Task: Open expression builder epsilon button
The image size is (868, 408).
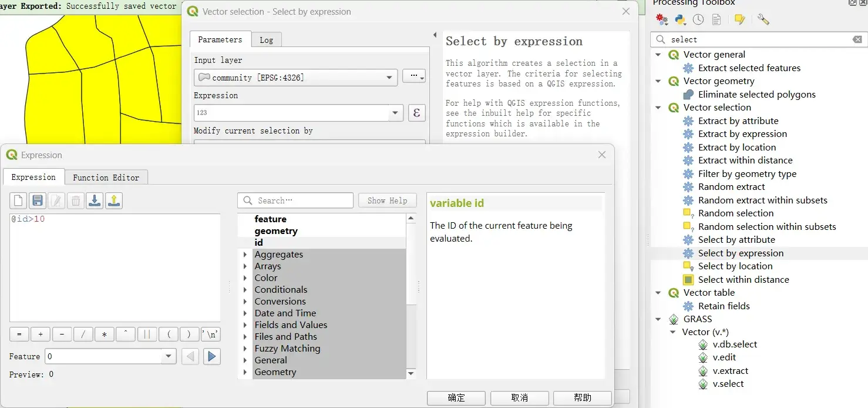Action: click(x=416, y=113)
